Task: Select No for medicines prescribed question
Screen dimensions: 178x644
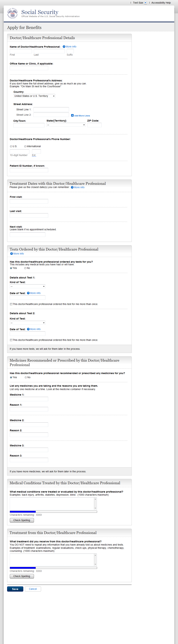Action: click(x=26, y=377)
